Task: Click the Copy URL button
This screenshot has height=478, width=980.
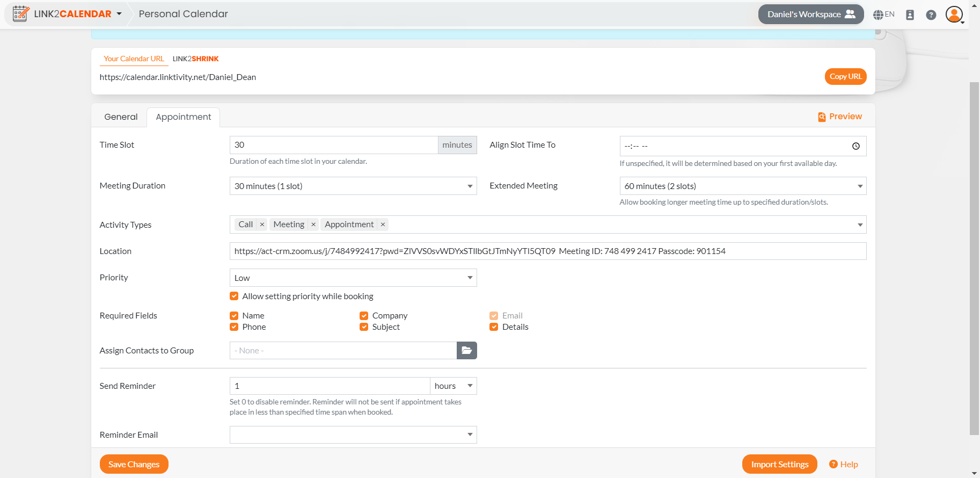Action: pos(845,76)
